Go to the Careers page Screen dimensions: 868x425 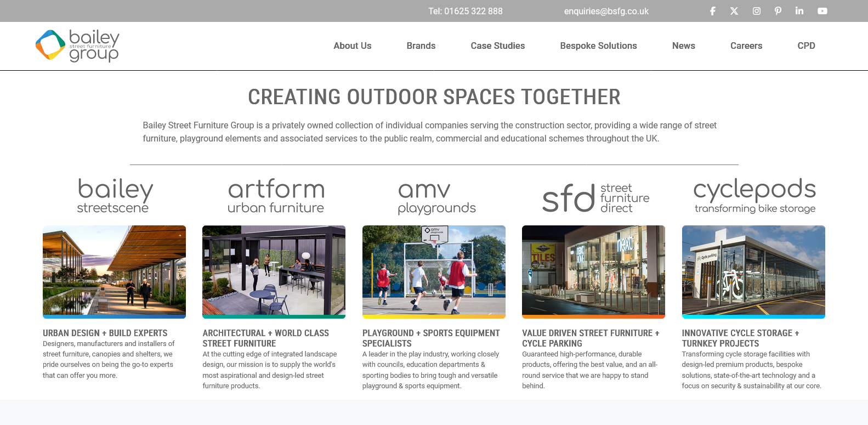click(746, 46)
